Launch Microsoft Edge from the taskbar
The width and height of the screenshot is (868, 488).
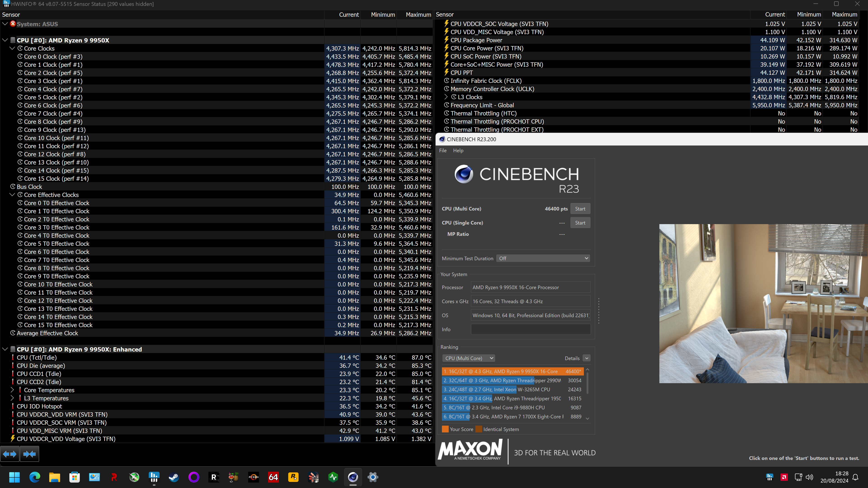coord(35,477)
